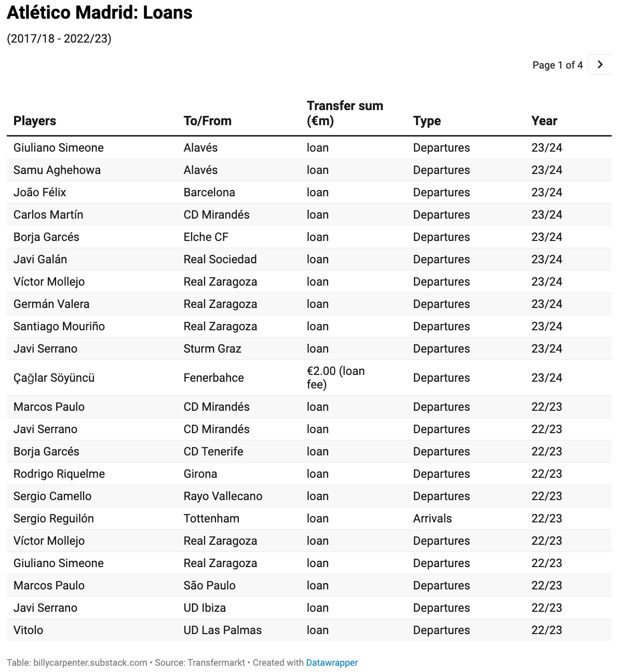Open the Datawrapper link
Viewport: 620px width, 672px height.
click(x=332, y=663)
